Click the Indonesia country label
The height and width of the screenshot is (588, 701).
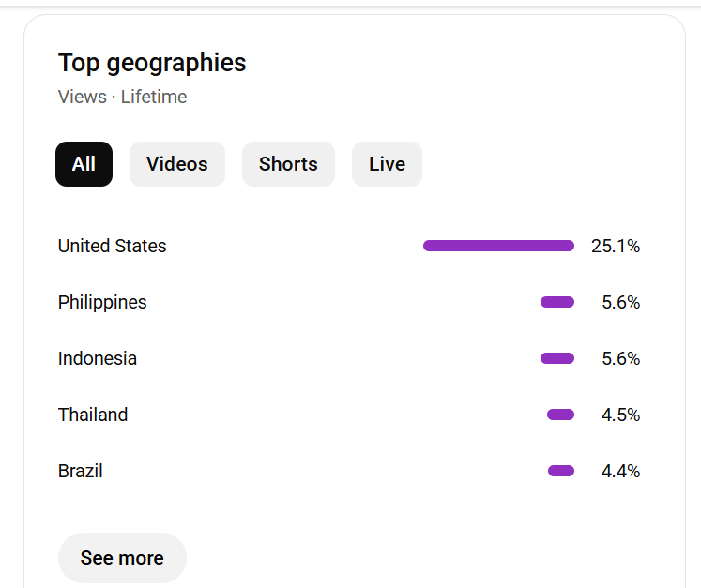[x=98, y=358]
